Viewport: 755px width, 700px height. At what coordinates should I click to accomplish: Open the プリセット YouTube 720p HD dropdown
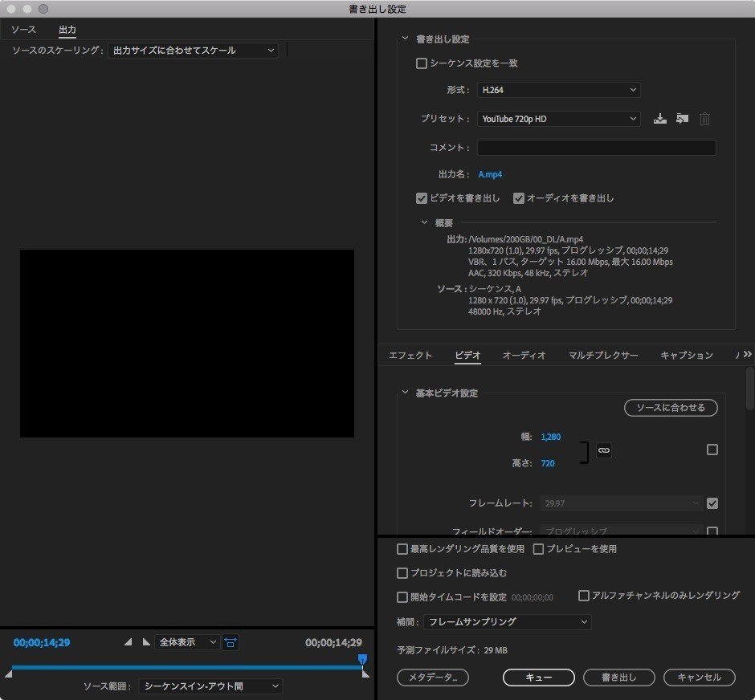coord(558,119)
